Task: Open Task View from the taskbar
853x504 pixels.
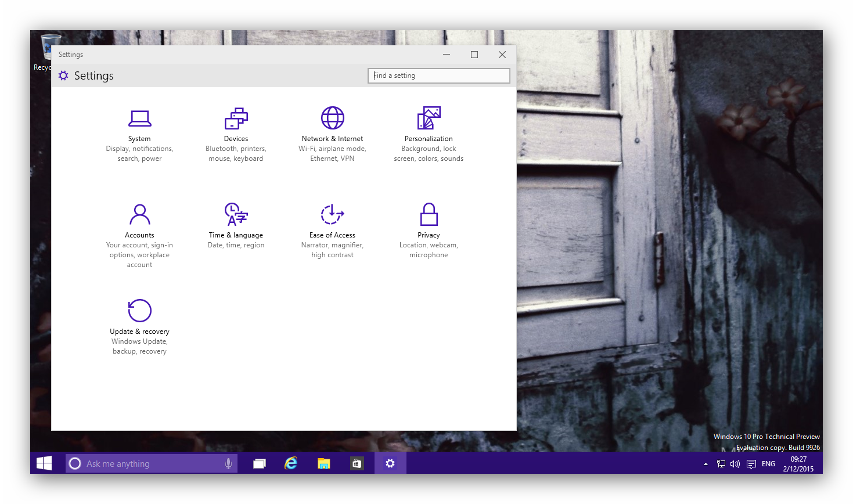Action: coord(259,463)
